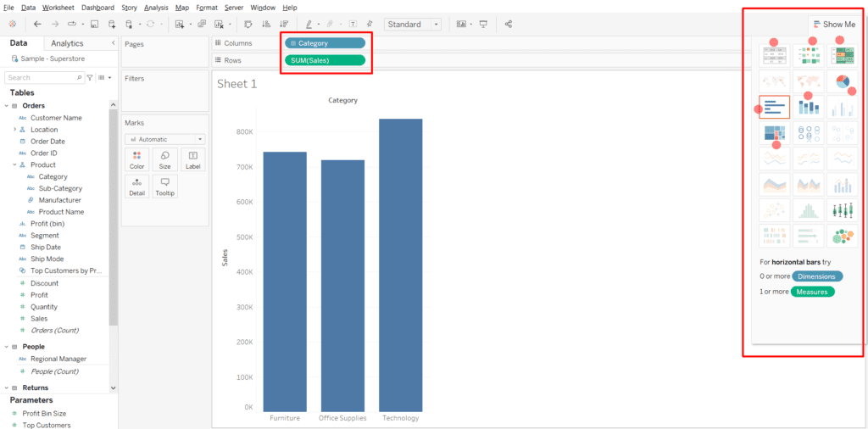Select the Profit measure field
Image resolution: width=868 pixels, height=429 pixels.
pyautogui.click(x=39, y=295)
